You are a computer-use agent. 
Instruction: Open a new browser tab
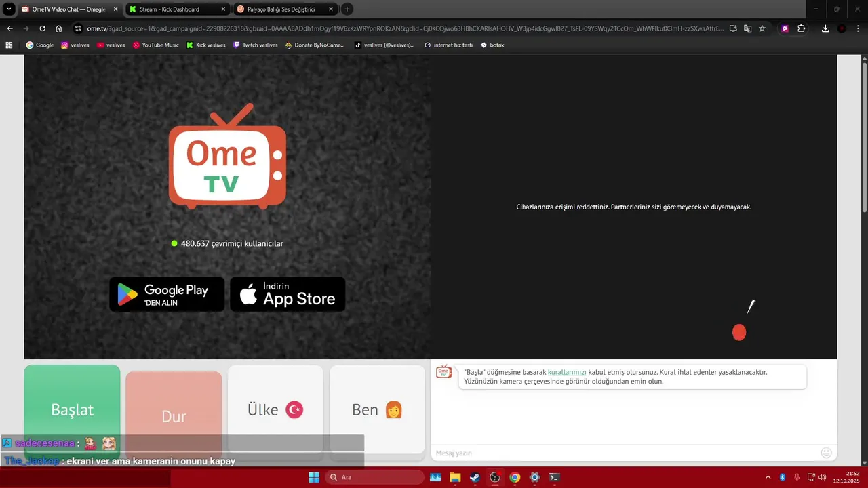click(347, 9)
